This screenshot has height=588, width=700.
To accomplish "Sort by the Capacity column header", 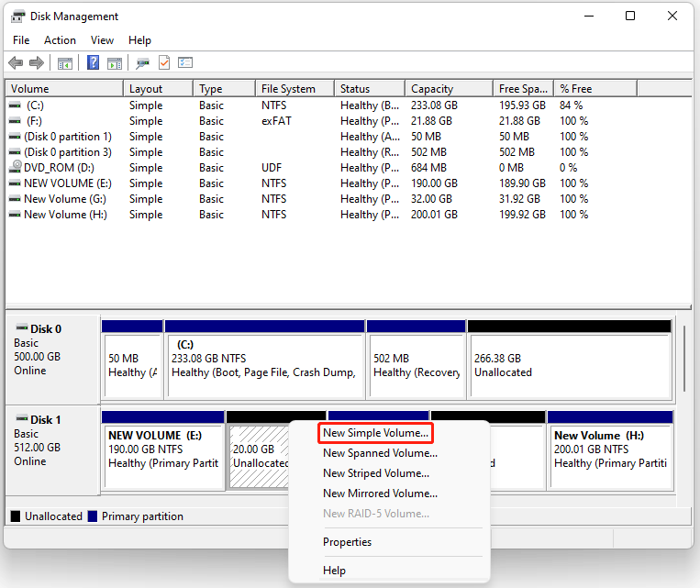I will 450,89.
